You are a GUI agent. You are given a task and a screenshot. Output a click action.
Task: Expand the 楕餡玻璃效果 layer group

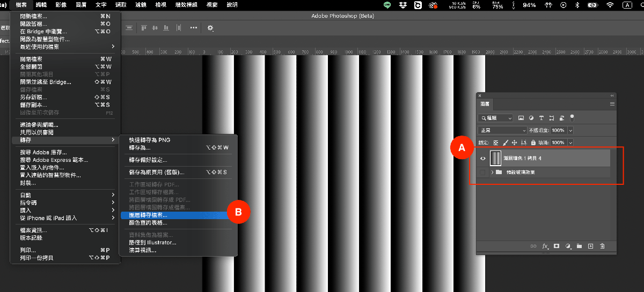492,172
